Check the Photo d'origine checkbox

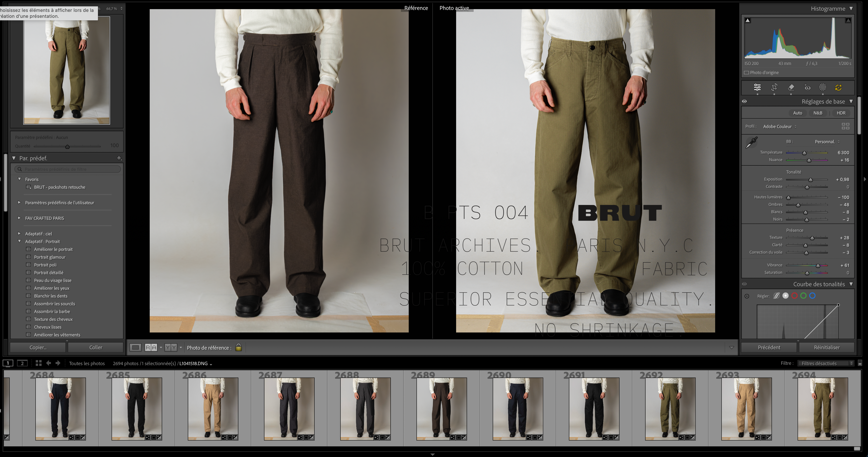(746, 73)
